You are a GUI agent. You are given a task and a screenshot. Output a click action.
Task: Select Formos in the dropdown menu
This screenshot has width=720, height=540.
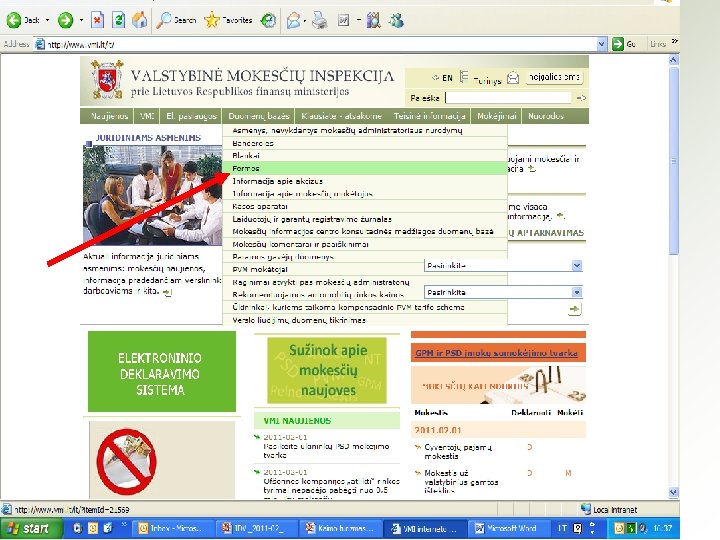(365, 169)
